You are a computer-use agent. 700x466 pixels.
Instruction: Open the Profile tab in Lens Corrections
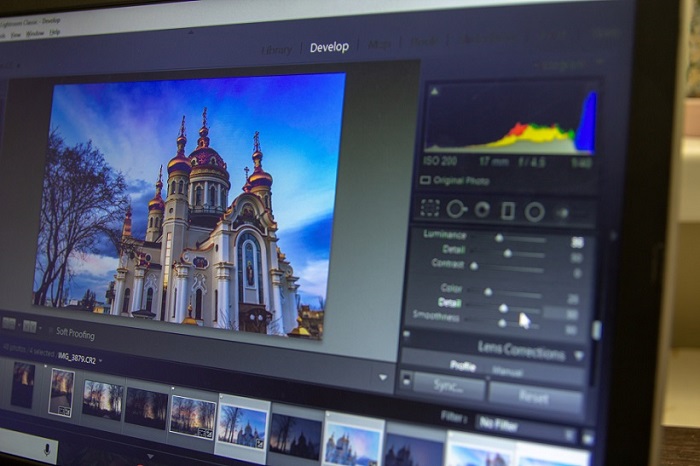(x=462, y=366)
